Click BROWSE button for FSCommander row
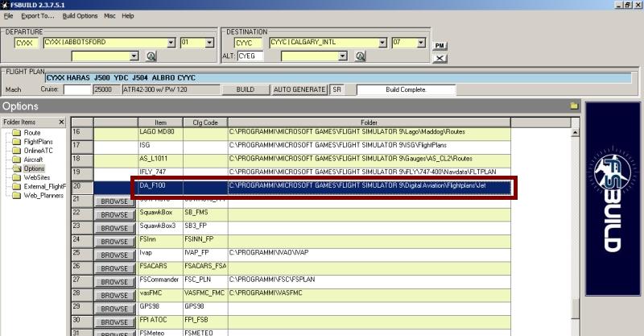This screenshot has height=336, width=644. click(x=114, y=282)
